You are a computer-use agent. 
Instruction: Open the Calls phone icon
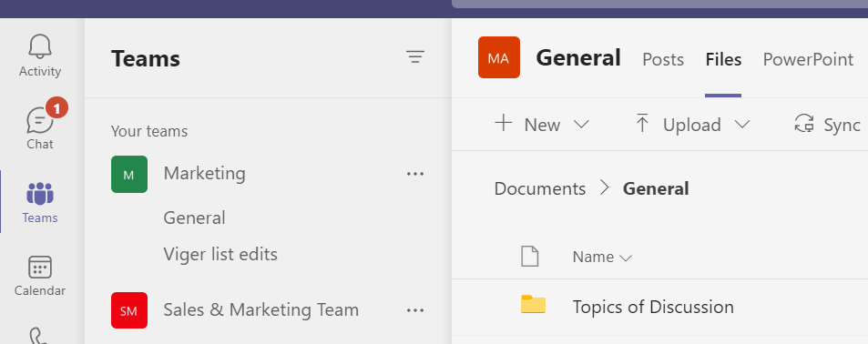[x=40, y=336]
